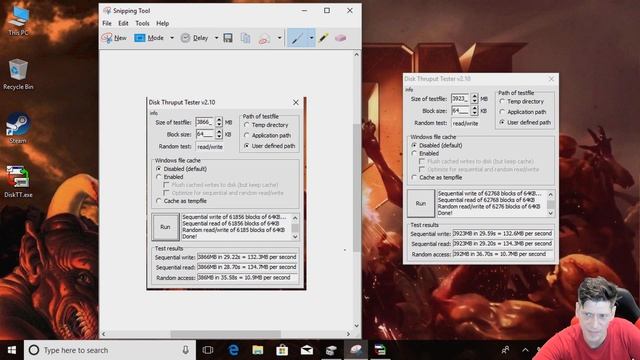Click the Save Snip floppy disk icon
The height and width of the screenshot is (360, 640).
pos(228,38)
